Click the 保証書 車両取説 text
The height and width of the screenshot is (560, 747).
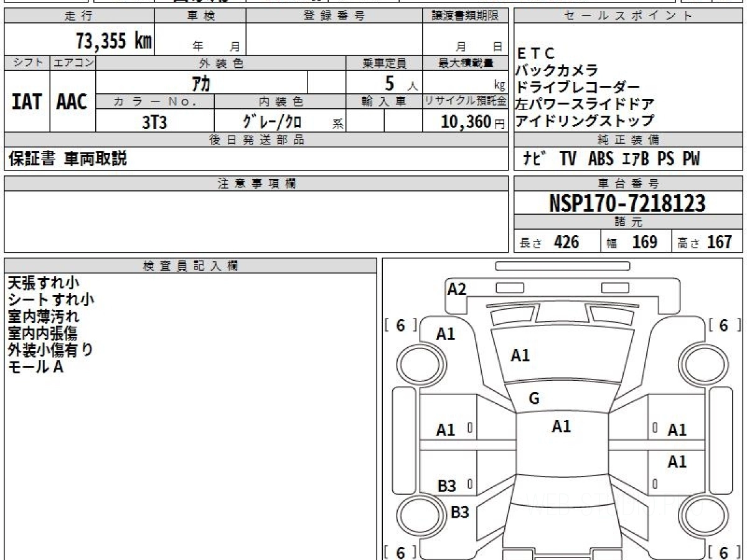click(x=67, y=159)
